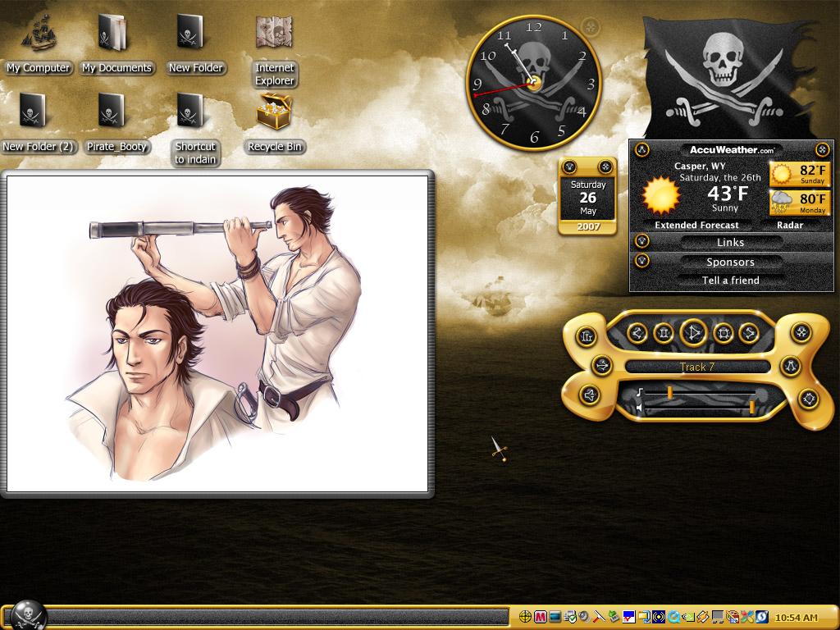Adjust the volume slider in media player
The height and width of the screenshot is (630, 840).
701,409
